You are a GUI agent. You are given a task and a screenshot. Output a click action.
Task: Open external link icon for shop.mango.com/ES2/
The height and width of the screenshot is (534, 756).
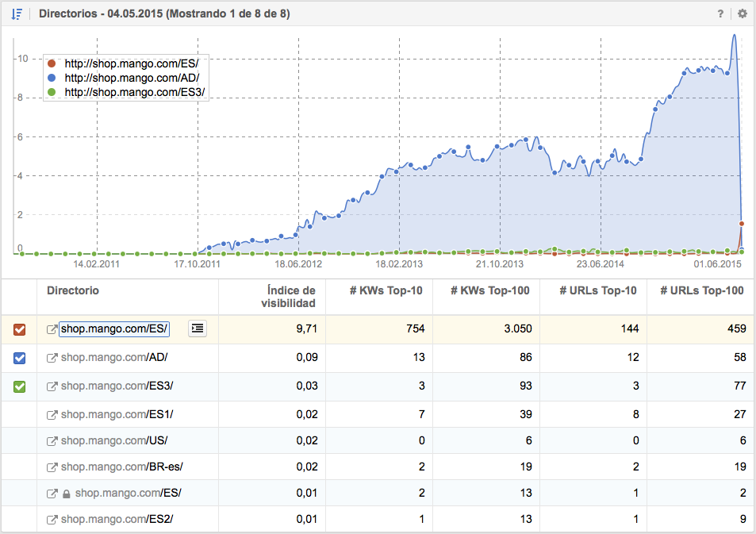(x=52, y=520)
